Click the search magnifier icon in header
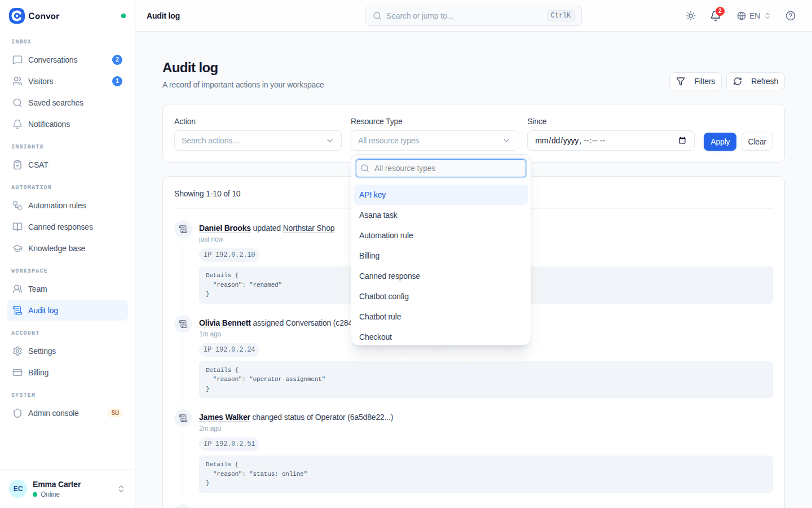 pyautogui.click(x=377, y=16)
